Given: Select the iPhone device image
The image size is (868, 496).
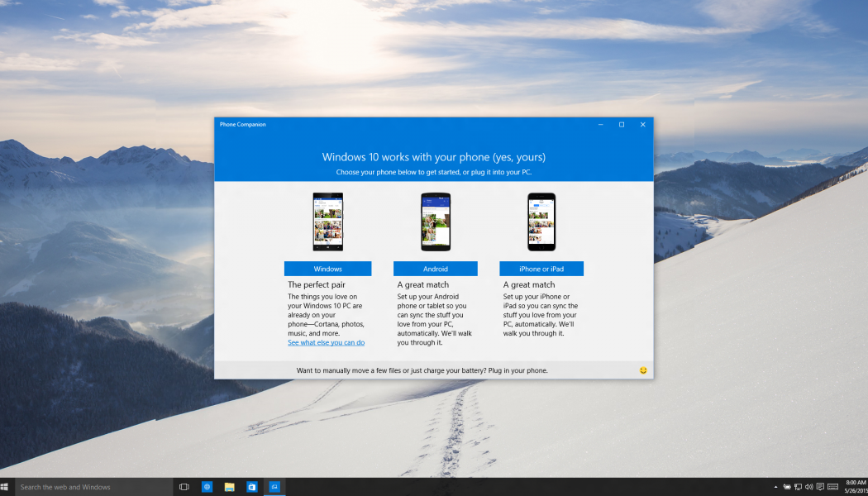Looking at the screenshot, I should 541,222.
